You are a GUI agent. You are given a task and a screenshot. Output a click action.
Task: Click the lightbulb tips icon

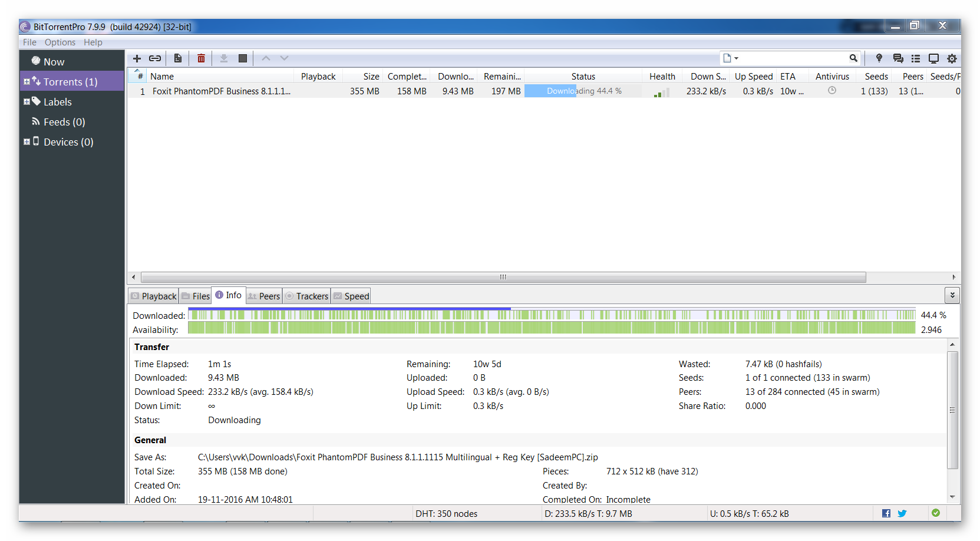pyautogui.click(x=879, y=58)
